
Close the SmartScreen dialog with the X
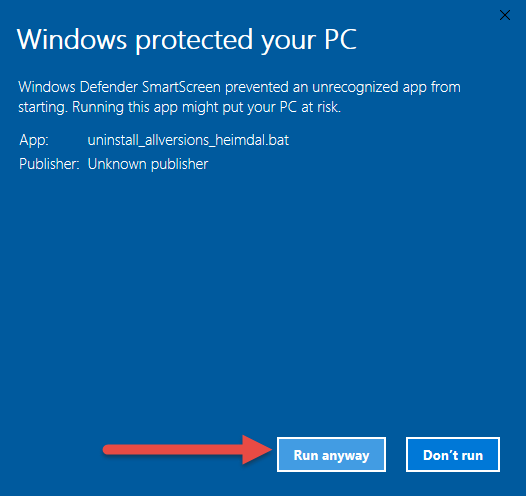click(x=505, y=15)
